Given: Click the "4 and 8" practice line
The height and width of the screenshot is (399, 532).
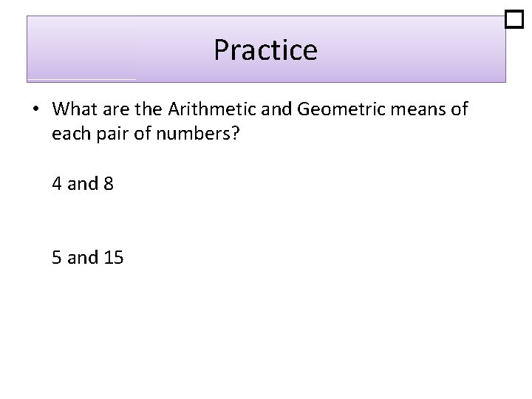Looking at the screenshot, I should 83,183.
